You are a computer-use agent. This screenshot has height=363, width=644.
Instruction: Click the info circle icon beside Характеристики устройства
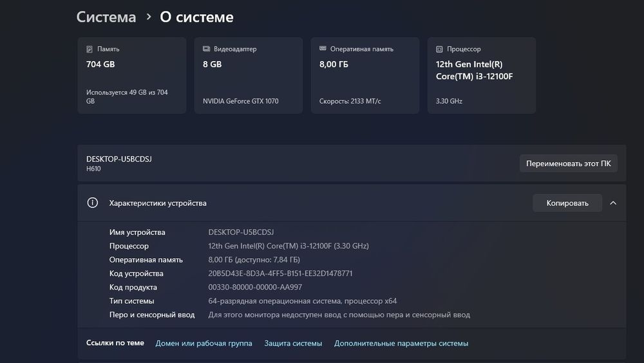(x=92, y=203)
